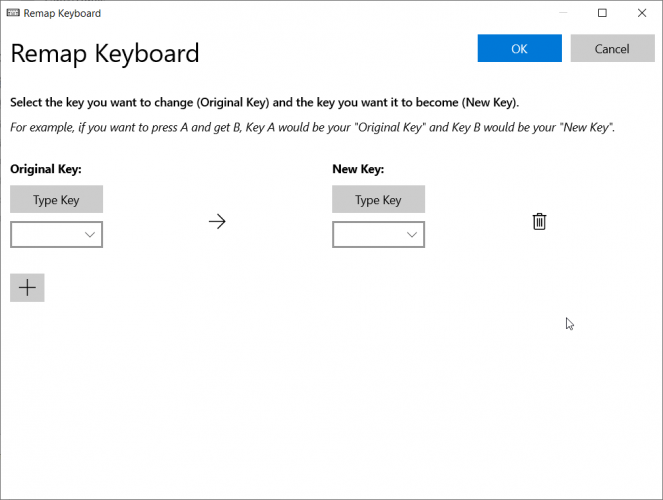Click Type Key under New Key
This screenshot has height=500, width=663.
[x=378, y=200]
